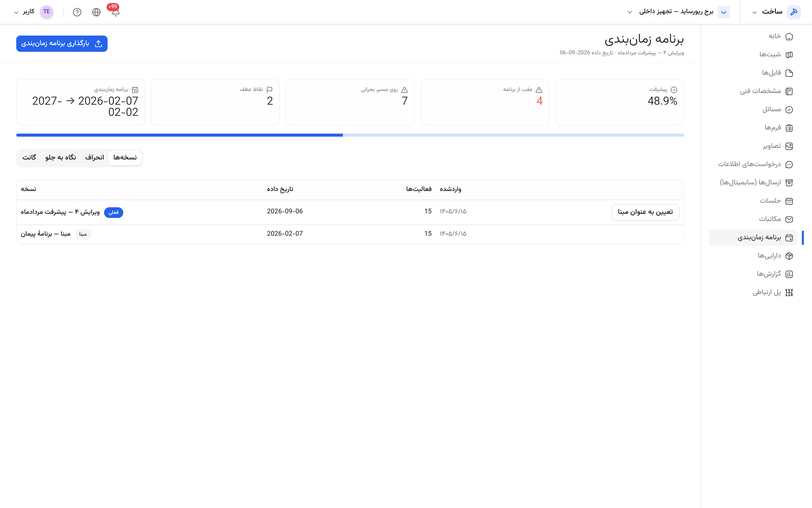Click the globe language icon
The height and width of the screenshot is (508, 812).
point(96,12)
